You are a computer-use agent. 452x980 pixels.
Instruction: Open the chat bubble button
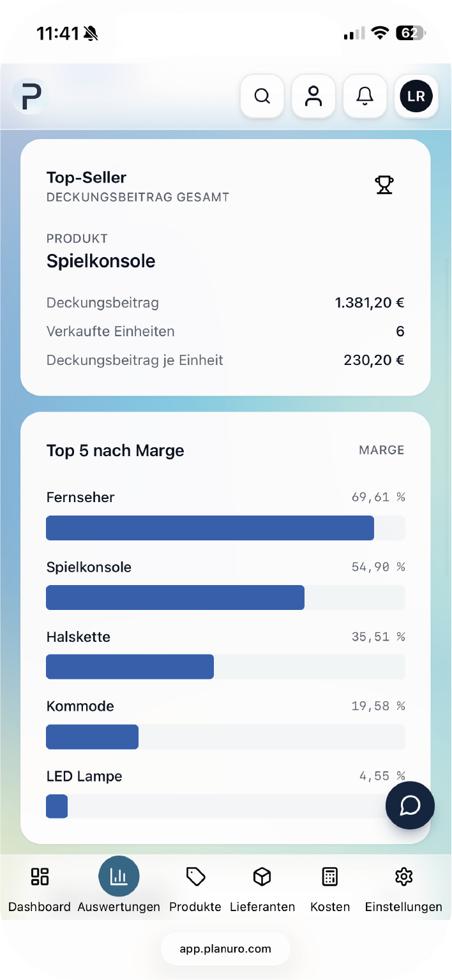pyautogui.click(x=410, y=805)
